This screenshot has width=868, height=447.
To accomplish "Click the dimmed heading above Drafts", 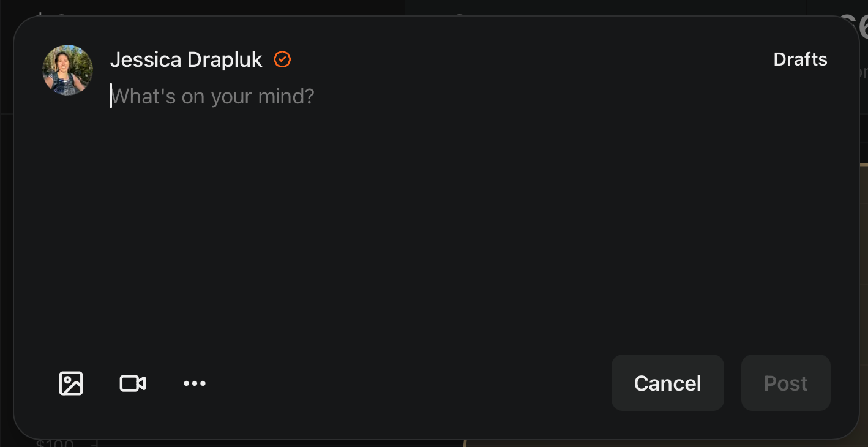I will pos(853,23).
